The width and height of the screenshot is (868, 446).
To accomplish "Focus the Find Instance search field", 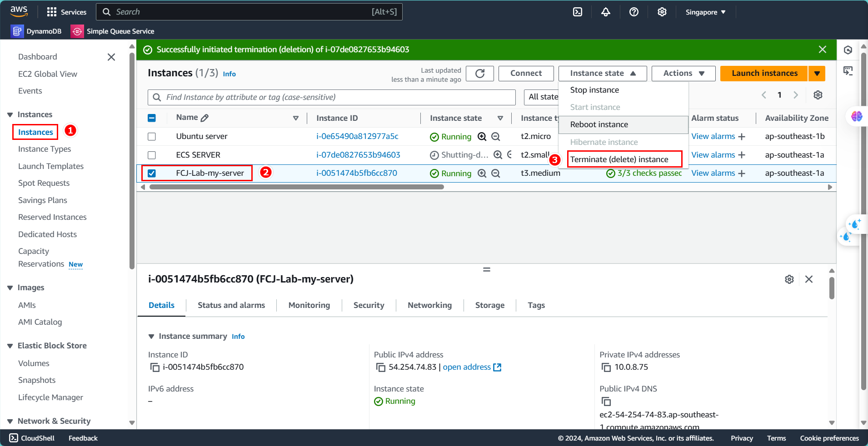I will coord(332,97).
